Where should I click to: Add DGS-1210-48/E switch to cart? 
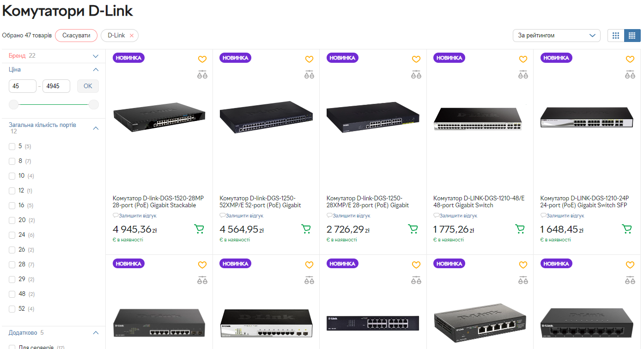click(520, 229)
